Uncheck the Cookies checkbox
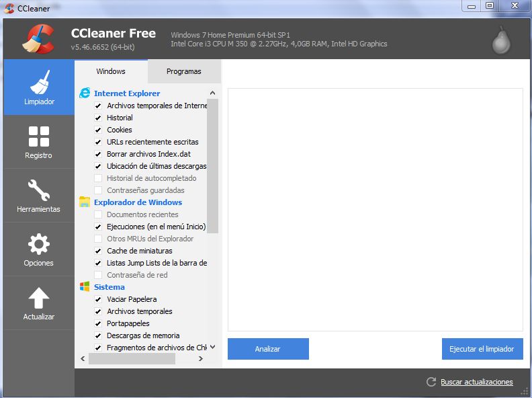 [x=98, y=130]
